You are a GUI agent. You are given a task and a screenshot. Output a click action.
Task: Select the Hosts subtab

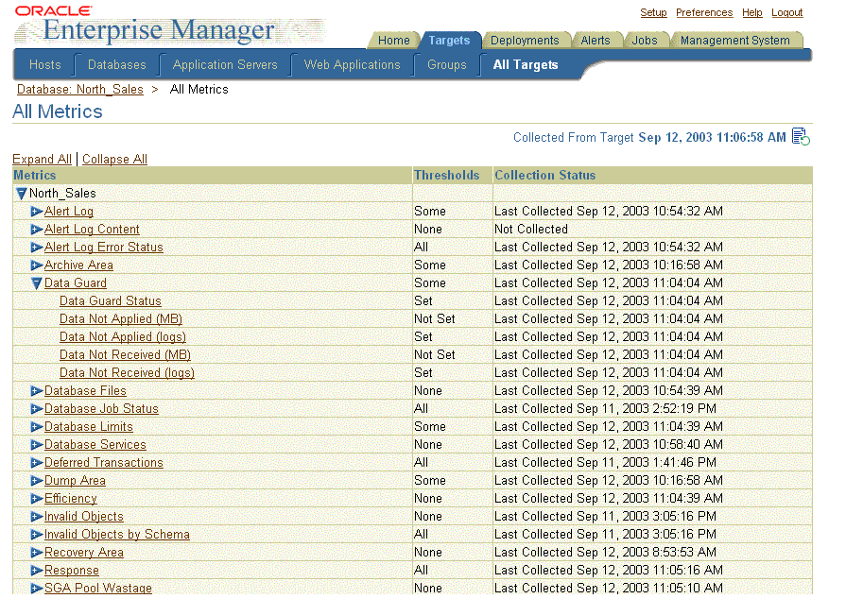click(x=44, y=65)
